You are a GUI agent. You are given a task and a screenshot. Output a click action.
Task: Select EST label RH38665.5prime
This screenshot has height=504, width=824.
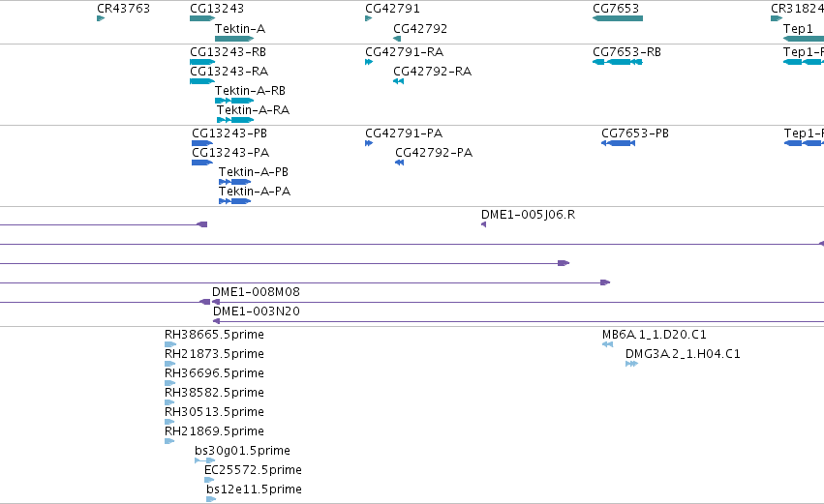tap(214, 335)
